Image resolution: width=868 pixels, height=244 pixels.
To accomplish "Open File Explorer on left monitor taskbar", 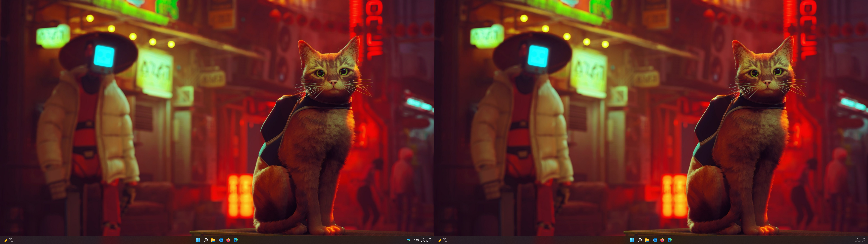I will 213,240.
